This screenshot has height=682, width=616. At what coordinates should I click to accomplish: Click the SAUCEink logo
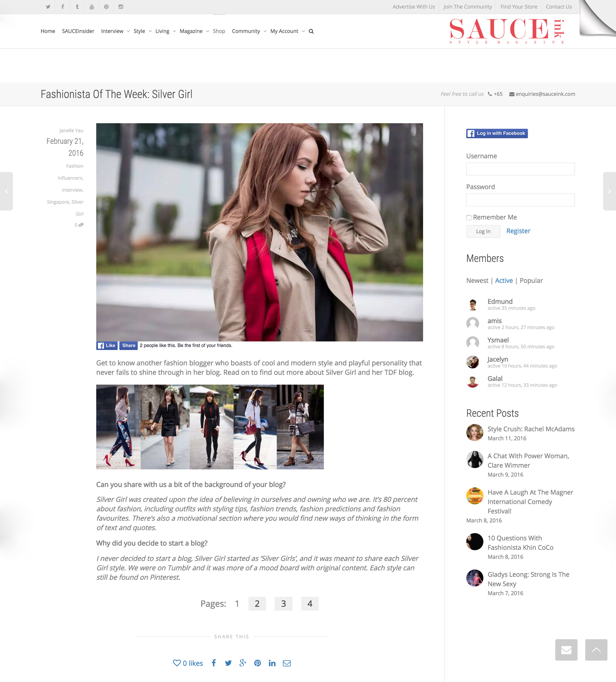click(x=507, y=31)
